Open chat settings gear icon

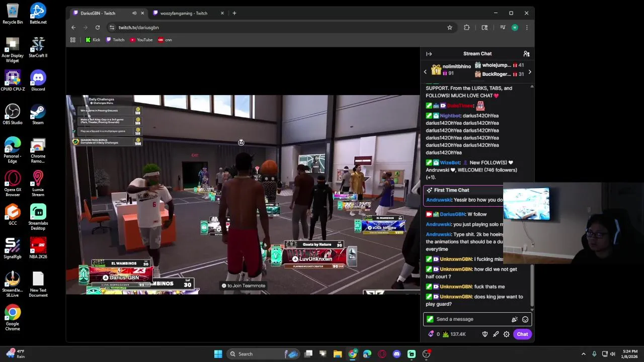[507, 334]
